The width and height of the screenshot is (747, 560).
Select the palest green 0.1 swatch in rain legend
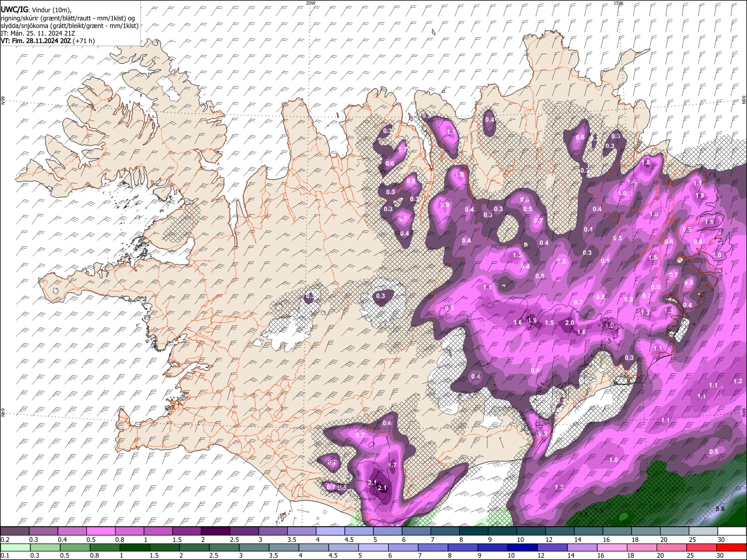tap(15, 547)
